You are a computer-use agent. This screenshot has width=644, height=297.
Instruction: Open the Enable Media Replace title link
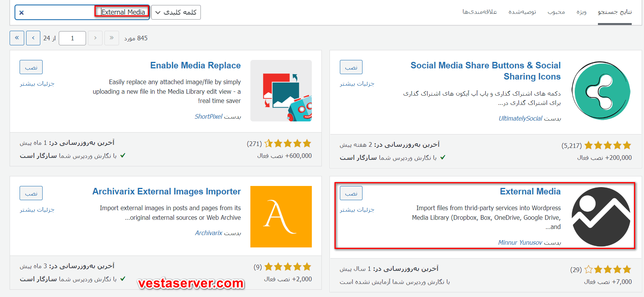(x=195, y=65)
